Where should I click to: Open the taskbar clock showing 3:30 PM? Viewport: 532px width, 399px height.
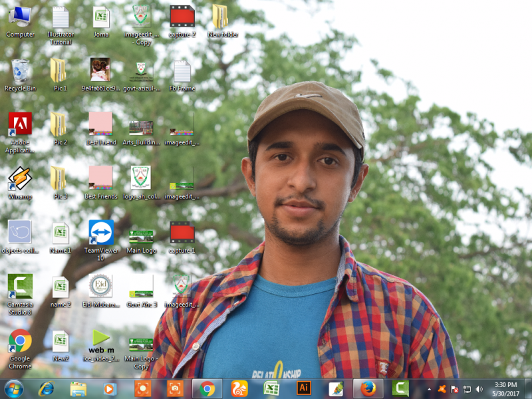click(x=507, y=389)
